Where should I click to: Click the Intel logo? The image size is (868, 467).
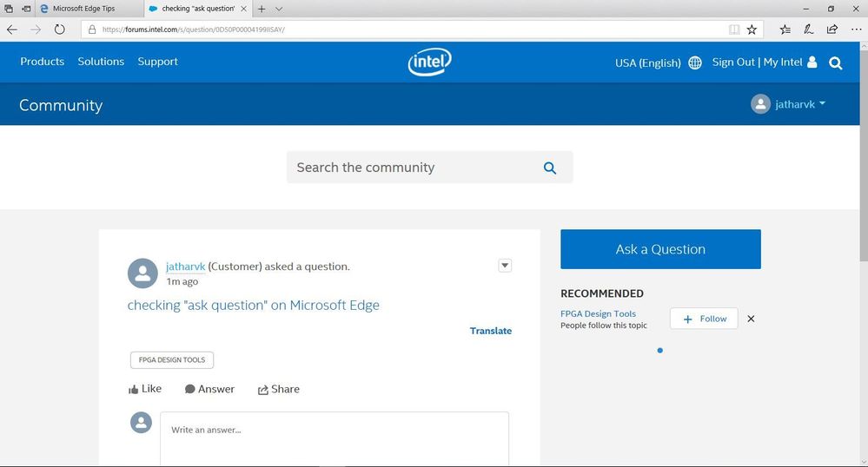click(429, 62)
